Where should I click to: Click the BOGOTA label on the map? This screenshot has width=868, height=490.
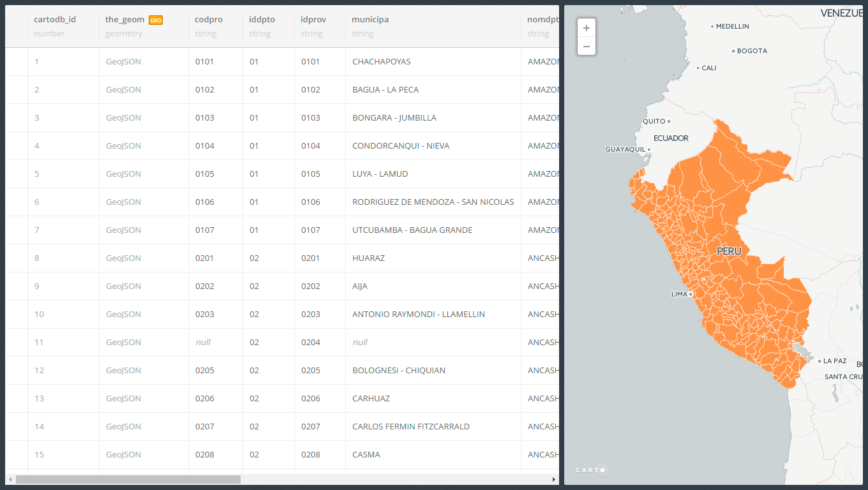pos(752,51)
